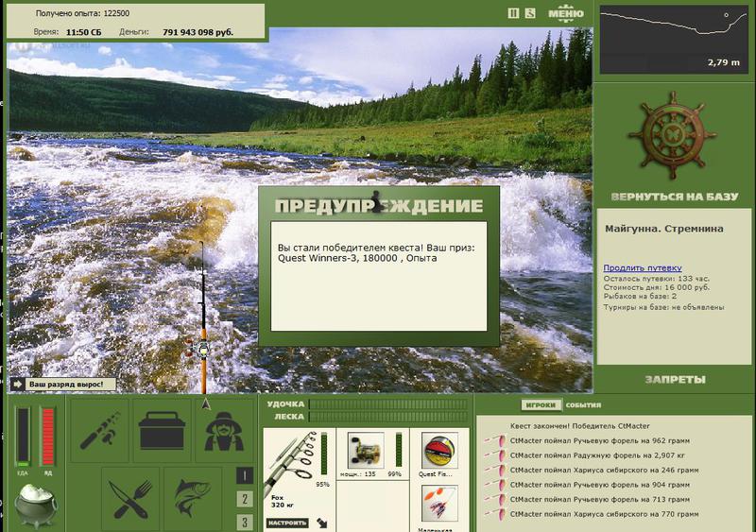Click the money value 791 943 098 руб.
This screenshot has width=756, height=532.
(198, 32)
